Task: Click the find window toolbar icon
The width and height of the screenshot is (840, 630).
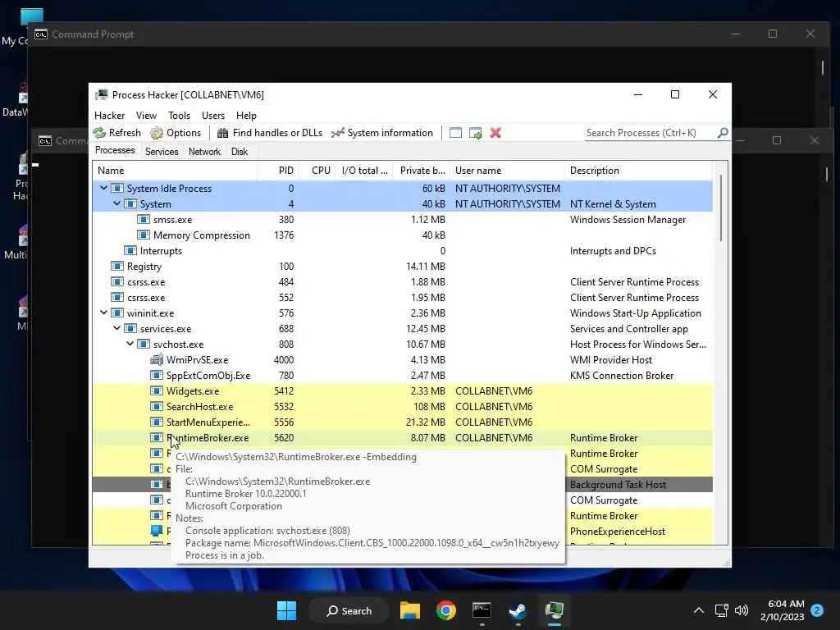Action: pyautogui.click(x=455, y=133)
